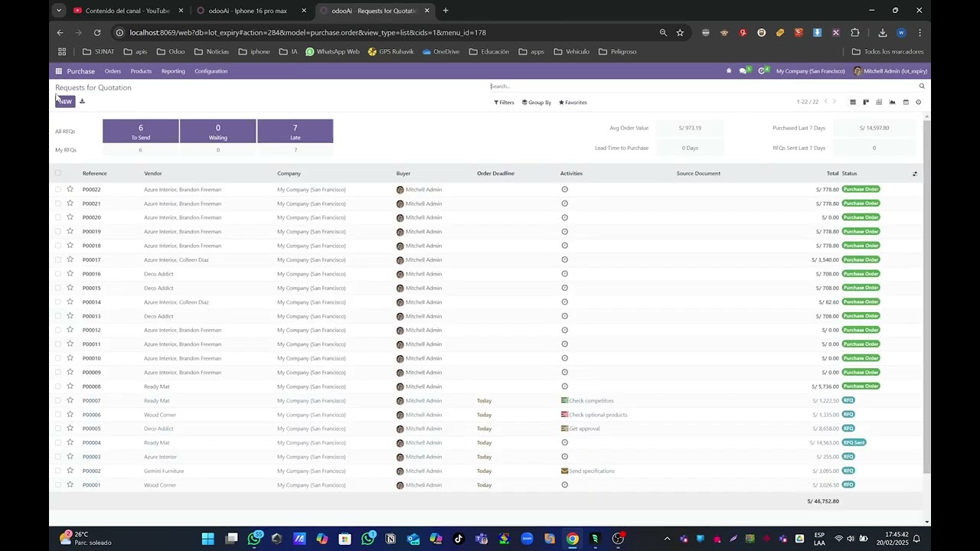Bookmark this page with the star icon
The image size is (980, 551).
click(x=680, y=33)
